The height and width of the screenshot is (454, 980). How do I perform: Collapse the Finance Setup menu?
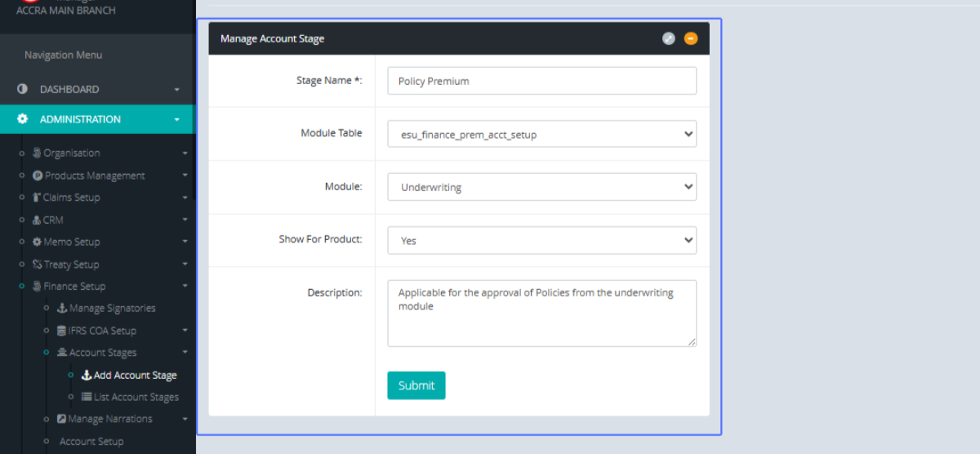[x=185, y=287]
